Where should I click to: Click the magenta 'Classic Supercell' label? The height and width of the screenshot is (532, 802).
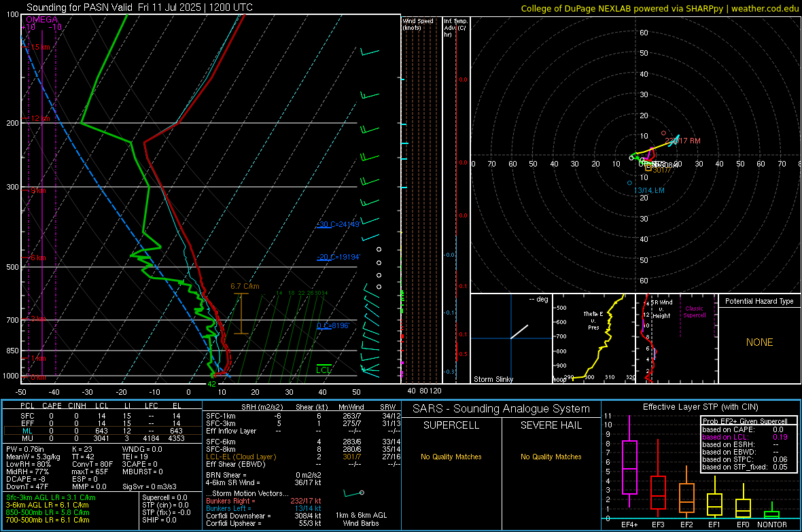click(x=695, y=312)
